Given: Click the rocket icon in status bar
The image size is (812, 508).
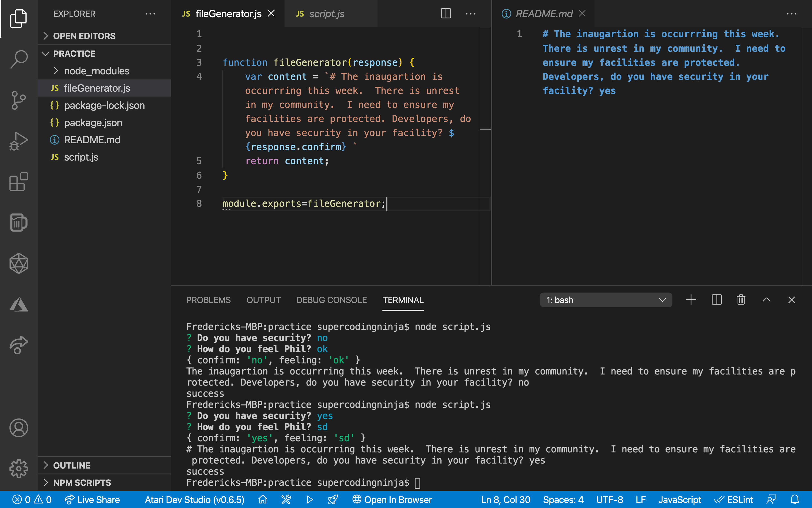Looking at the screenshot, I should click(333, 500).
